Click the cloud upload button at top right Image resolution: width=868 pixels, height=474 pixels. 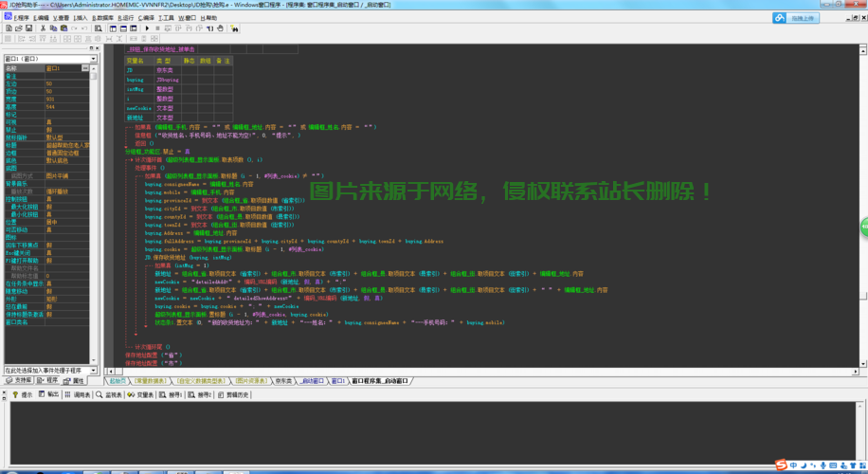tap(795, 18)
